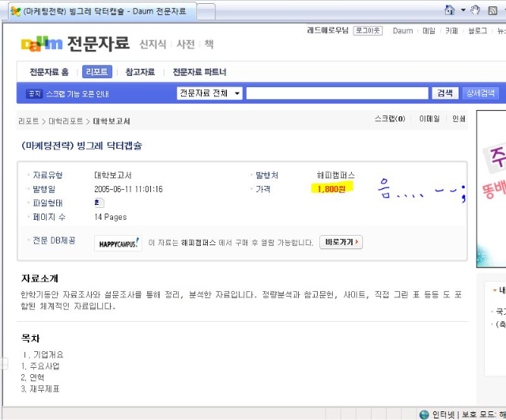Go to 전문자료 홈 tab
Viewport: 506px width, 420px height.
pyautogui.click(x=49, y=72)
